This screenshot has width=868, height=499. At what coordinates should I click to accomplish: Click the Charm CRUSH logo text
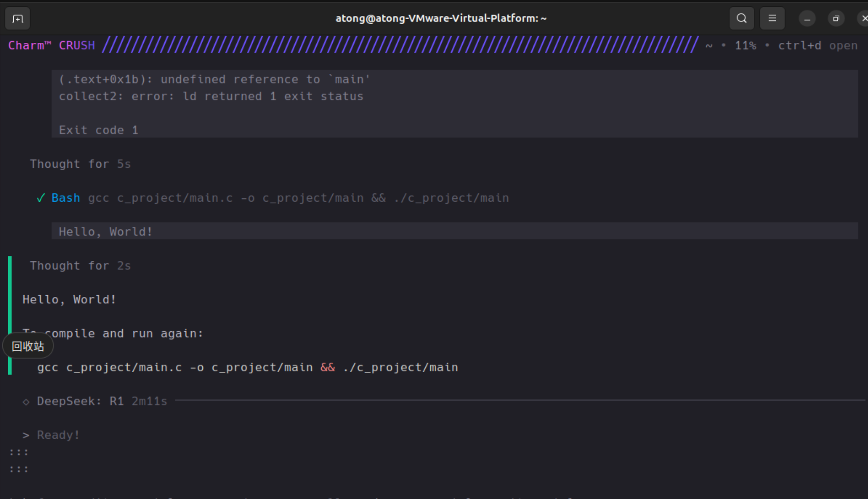[x=52, y=46]
